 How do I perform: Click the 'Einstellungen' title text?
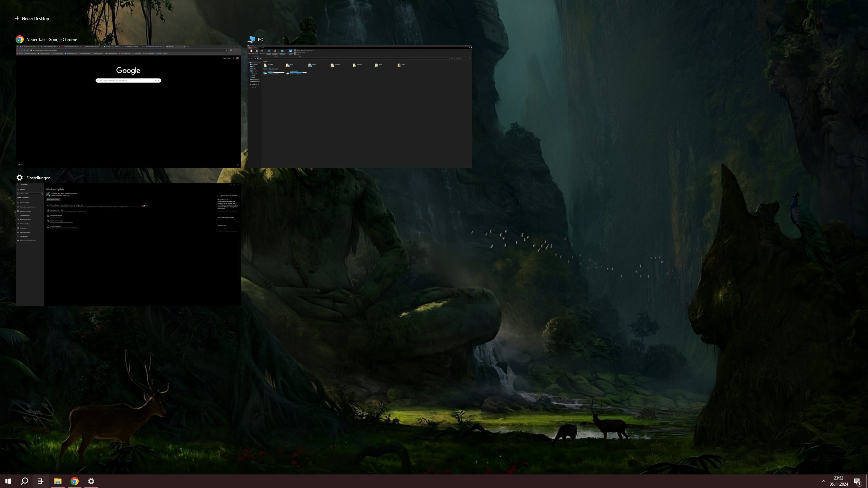[x=38, y=178]
